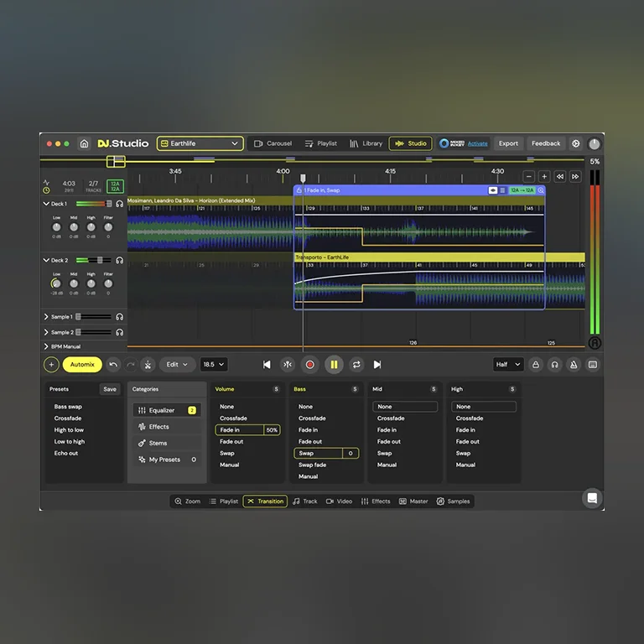This screenshot has width=644, height=644.
Task: Click the record button in transport bar
Action: pyautogui.click(x=310, y=365)
